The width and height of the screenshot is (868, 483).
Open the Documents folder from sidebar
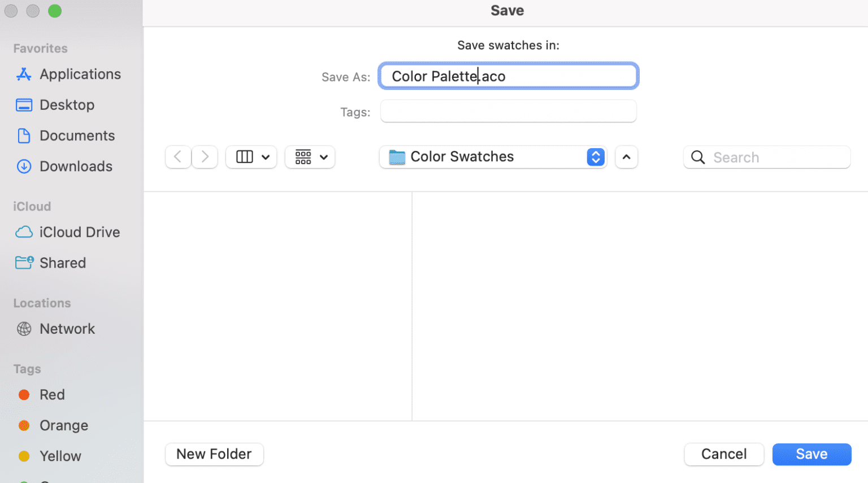point(77,135)
